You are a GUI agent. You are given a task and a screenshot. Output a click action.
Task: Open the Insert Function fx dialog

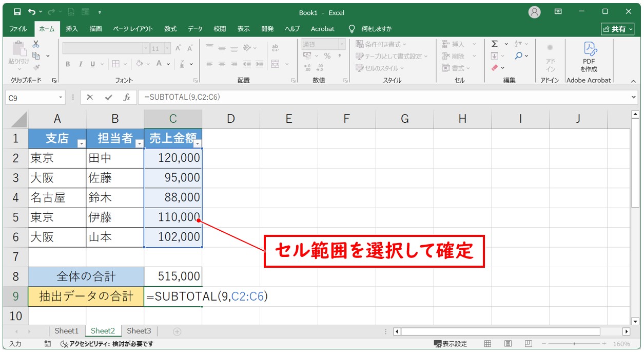pyautogui.click(x=126, y=97)
